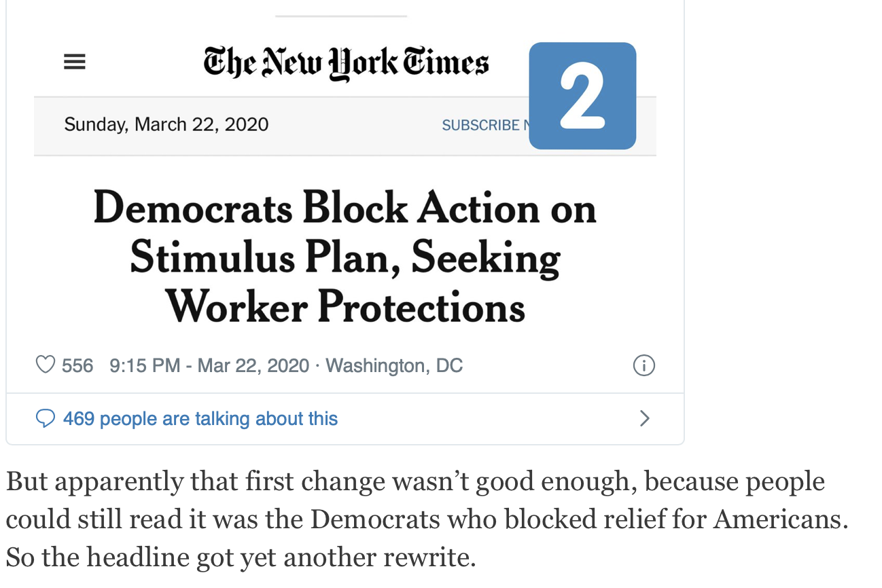Click the 'Worker Protections' headline line

coord(345,306)
